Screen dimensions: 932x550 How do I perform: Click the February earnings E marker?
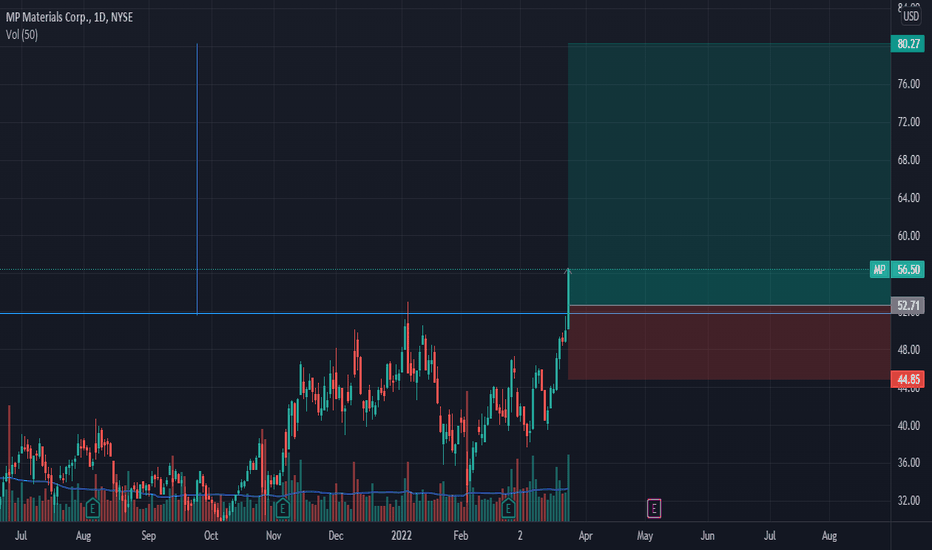[508, 508]
